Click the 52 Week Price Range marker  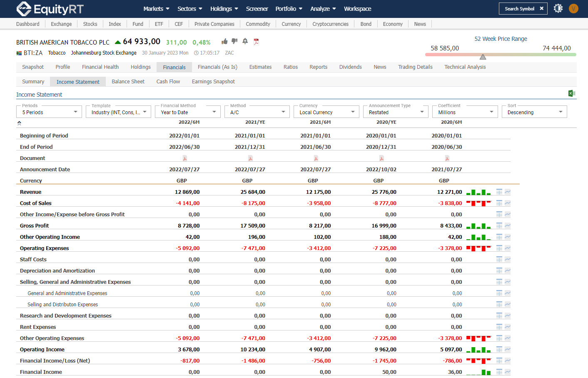pos(483,57)
